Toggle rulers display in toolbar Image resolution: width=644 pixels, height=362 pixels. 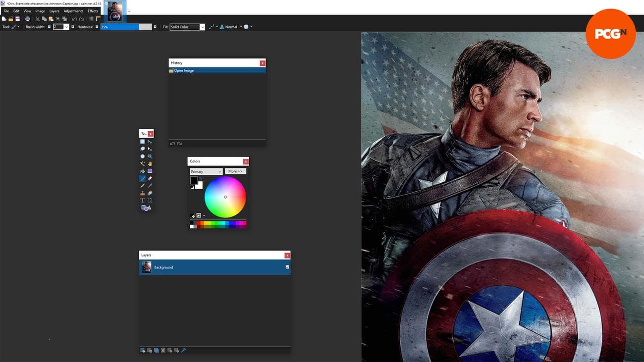pyautogui.click(x=98, y=19)
